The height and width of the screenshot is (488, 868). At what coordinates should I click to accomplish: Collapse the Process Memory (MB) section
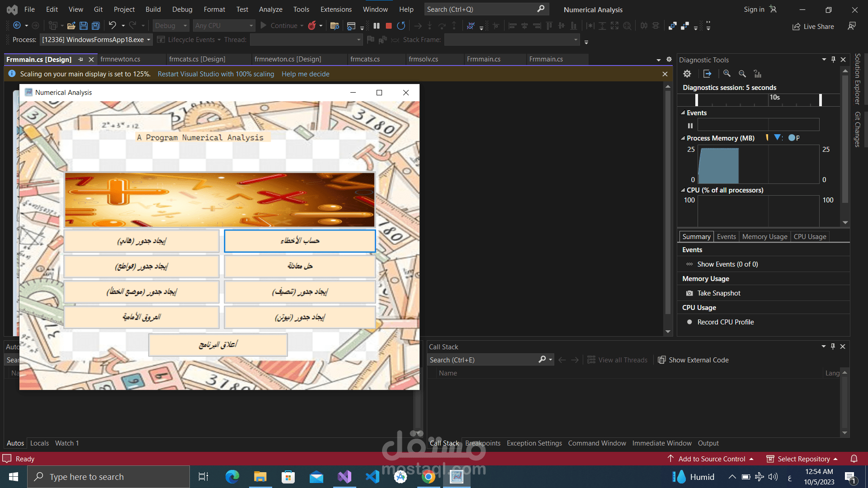click(683, 138)
